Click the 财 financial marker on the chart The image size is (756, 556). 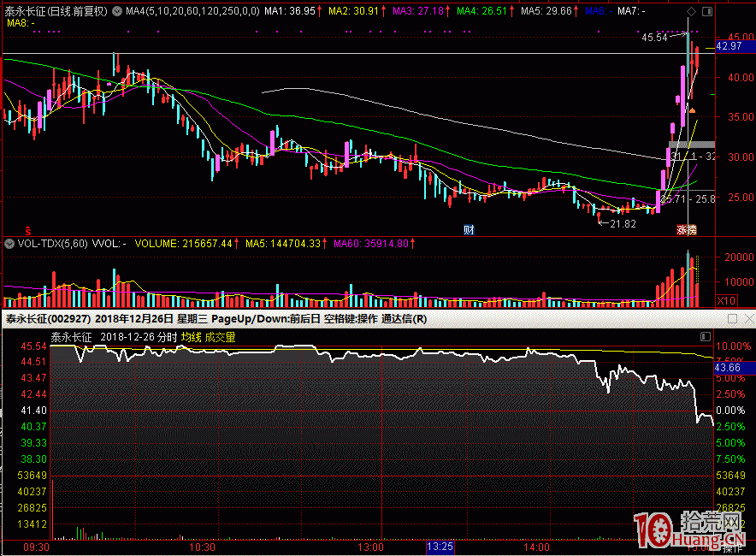(x=469, y=229)
